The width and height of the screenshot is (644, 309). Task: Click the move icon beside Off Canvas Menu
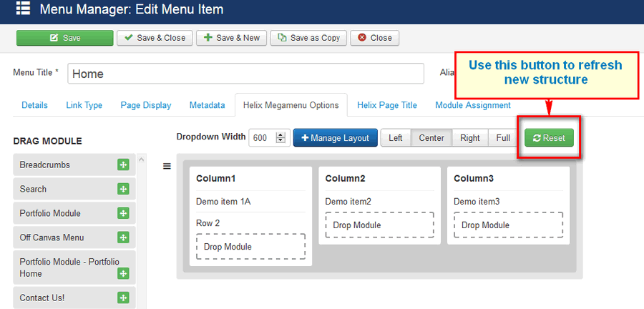point(123,238)
